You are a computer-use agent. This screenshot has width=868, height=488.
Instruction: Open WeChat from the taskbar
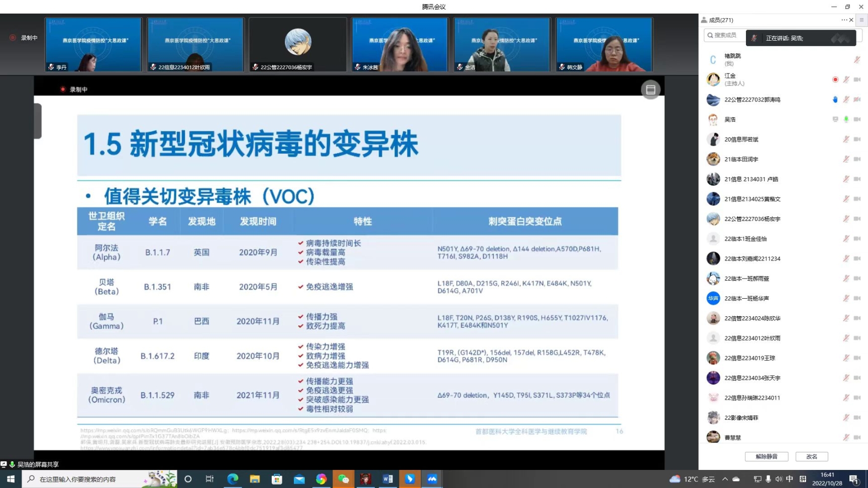point(344,479)
